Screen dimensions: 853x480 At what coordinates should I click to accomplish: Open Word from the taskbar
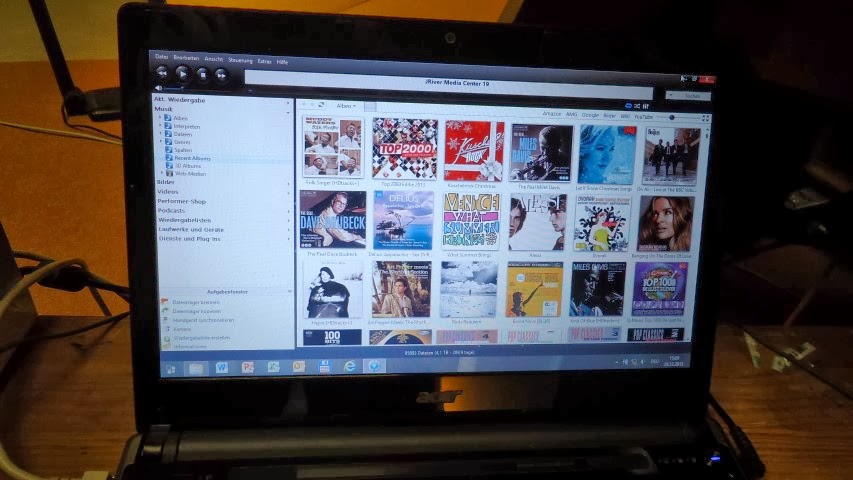[x=221, y=368]
